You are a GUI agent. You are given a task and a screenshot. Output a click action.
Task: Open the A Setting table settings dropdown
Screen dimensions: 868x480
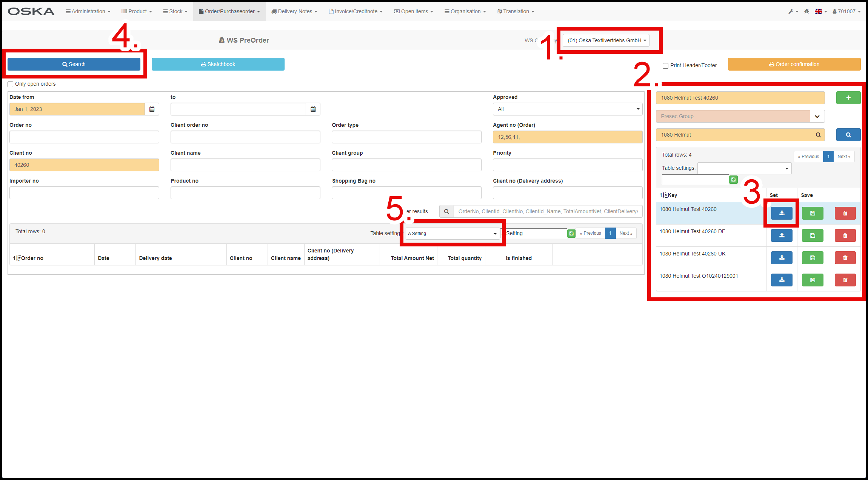click(452, 234)
